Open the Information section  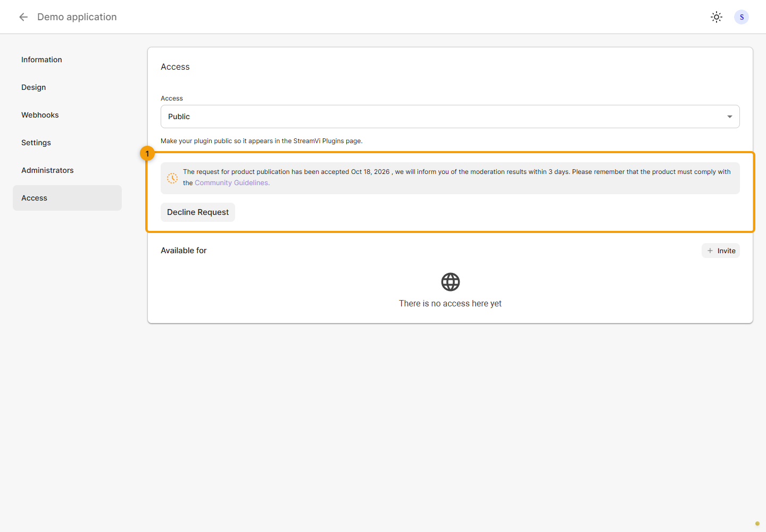coord(67,60)
